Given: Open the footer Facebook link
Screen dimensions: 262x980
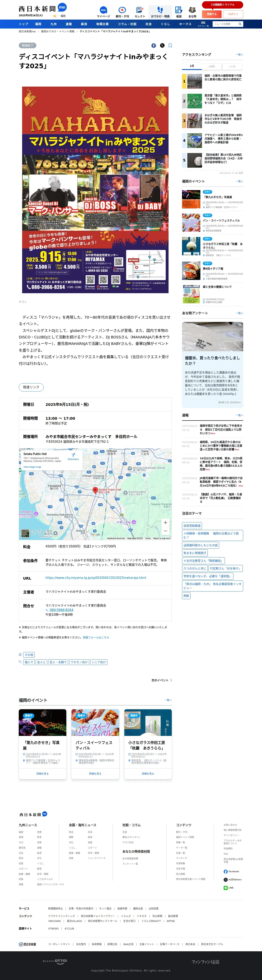Looking at the screenshot, I should [231, 872].
